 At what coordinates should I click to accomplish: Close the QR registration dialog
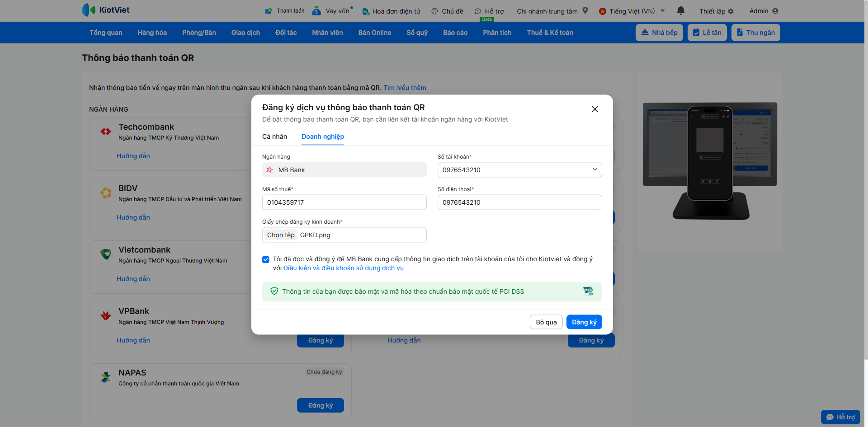pyautogui.click(x=595, y=109)
